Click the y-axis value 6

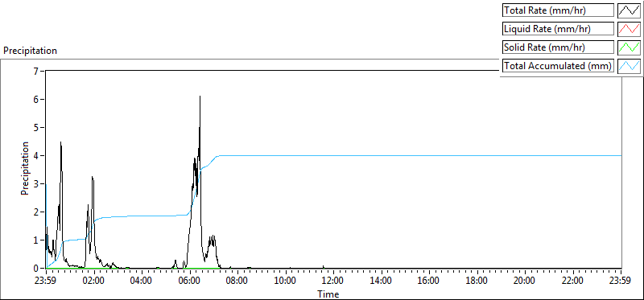35,100
